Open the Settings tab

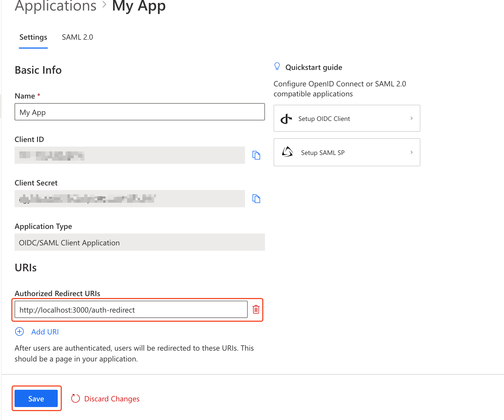click(33, 37)
